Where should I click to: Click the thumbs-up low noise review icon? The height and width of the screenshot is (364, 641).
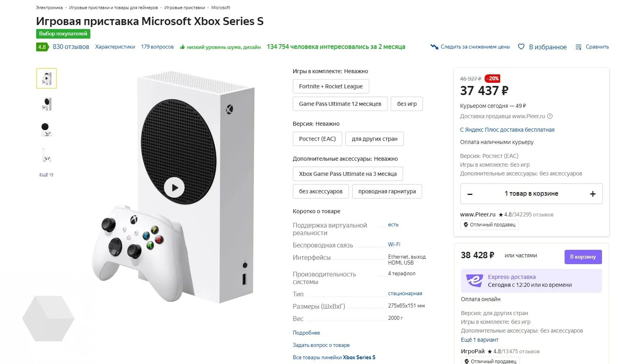(182, 47)
